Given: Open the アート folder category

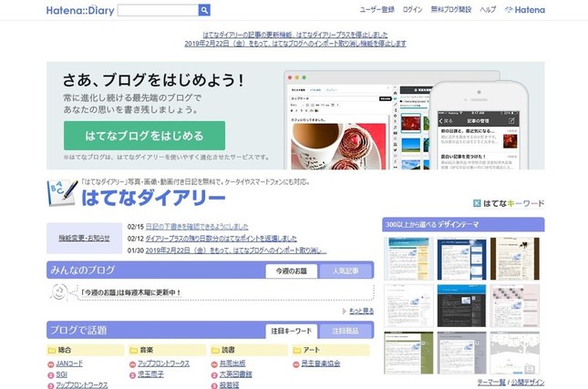Looking at the screenshot, I should tap(307, 349).
